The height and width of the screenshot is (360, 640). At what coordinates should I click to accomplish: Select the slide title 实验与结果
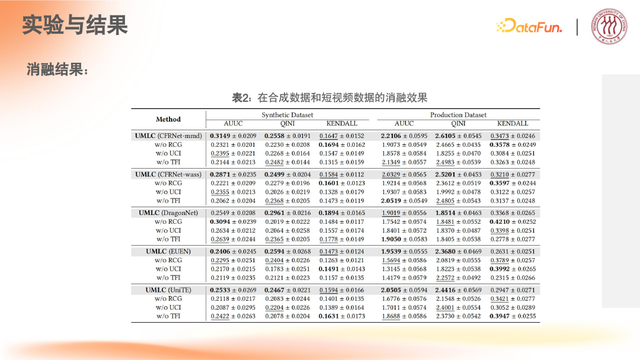click(75, 25)
